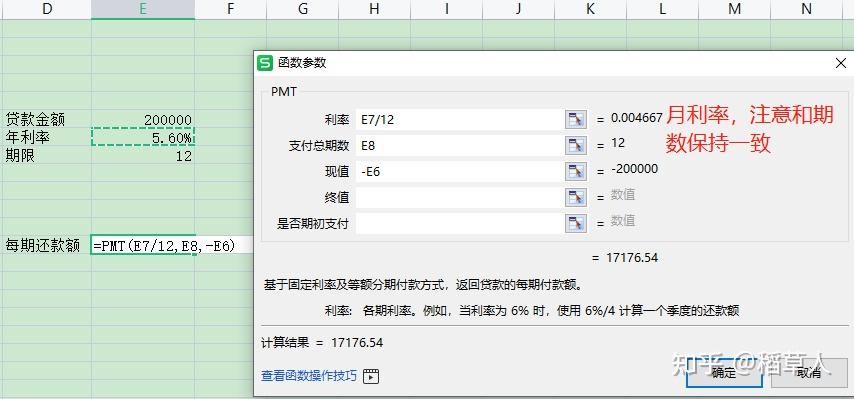Image resolution: width=854 pixels, height=399 pixels.
Task: Click the WPS logo in 函数参数 dialog title
Action: [x=265, y=63]
